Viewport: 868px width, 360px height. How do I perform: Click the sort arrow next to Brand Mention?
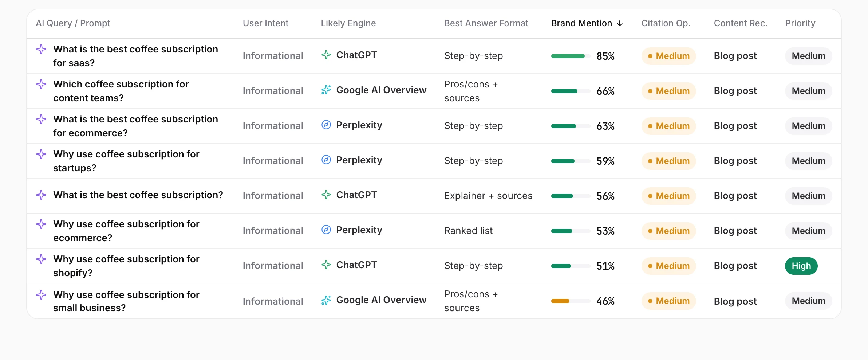(x=620, y=24)
